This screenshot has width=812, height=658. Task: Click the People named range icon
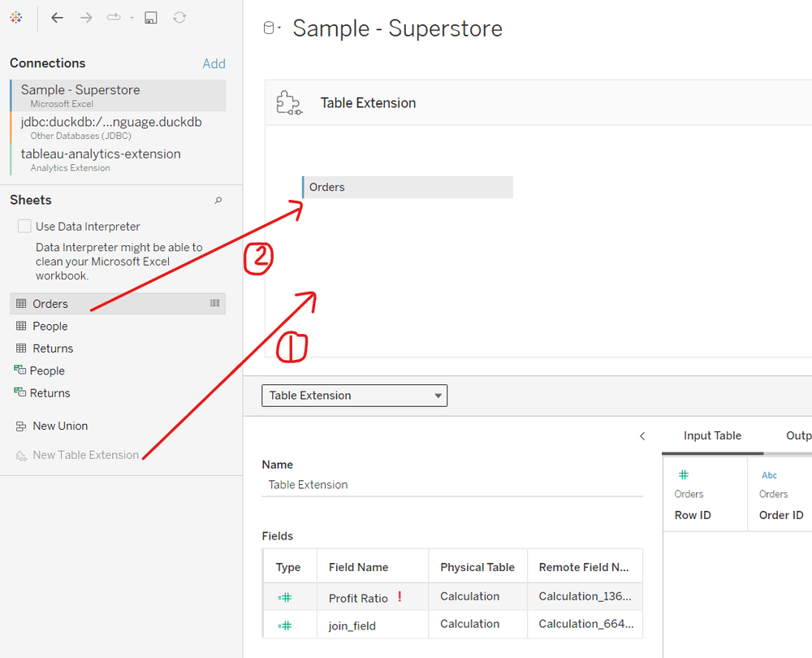point(19,370)
